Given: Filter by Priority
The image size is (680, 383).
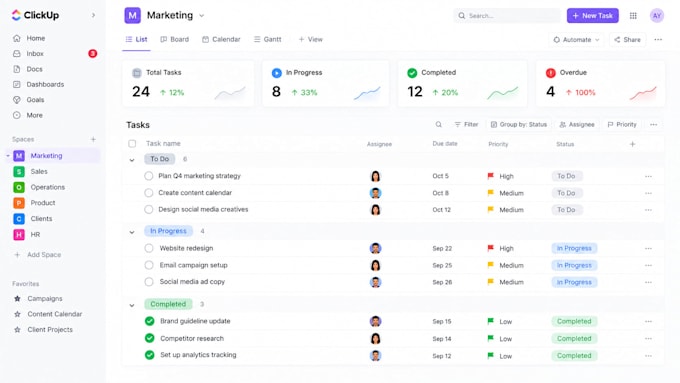Looking at the screenshot, I should [x=622, y=124].
